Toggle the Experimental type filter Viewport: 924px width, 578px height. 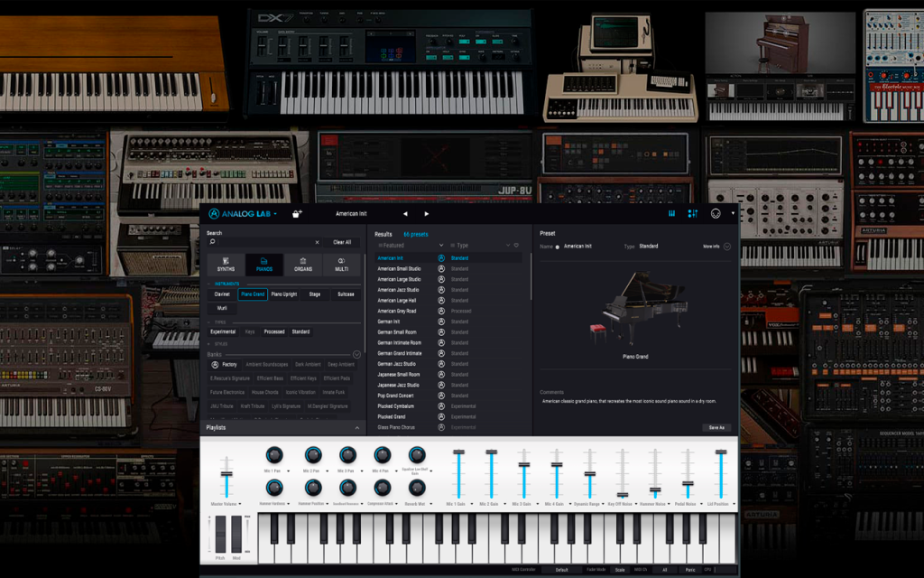point(223,332)
